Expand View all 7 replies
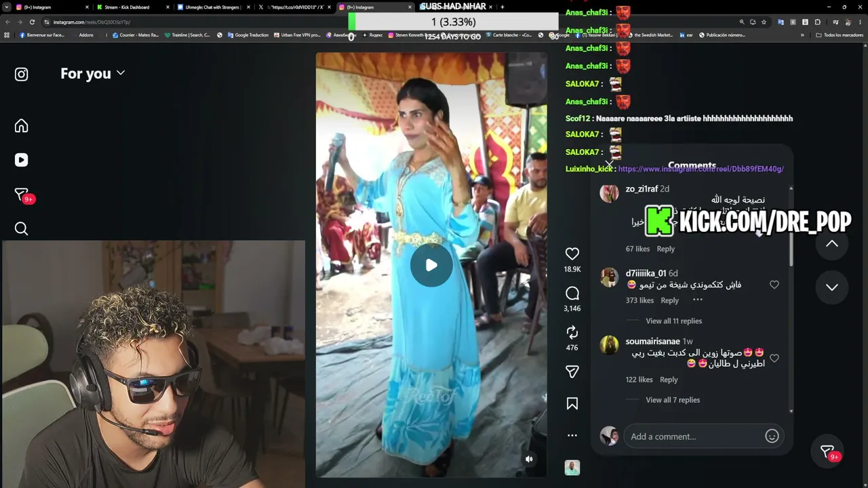The height and width of the screenshot is (488, 868). click(673, 400)
